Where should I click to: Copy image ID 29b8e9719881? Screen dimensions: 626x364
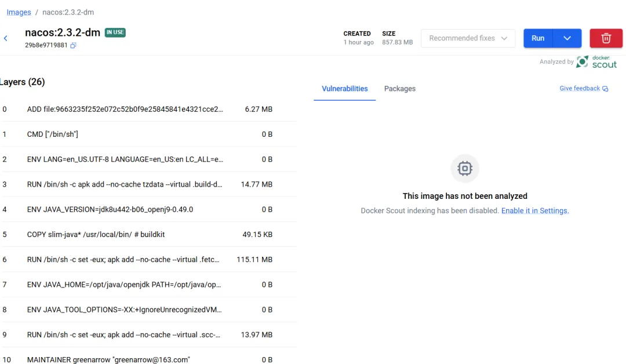73,45
